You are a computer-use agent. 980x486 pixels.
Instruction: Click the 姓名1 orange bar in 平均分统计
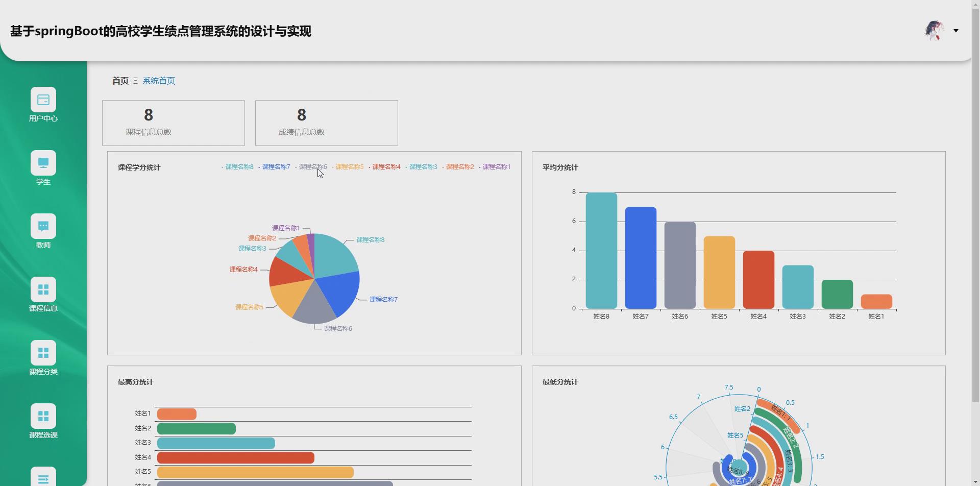(x=876, y=301)
